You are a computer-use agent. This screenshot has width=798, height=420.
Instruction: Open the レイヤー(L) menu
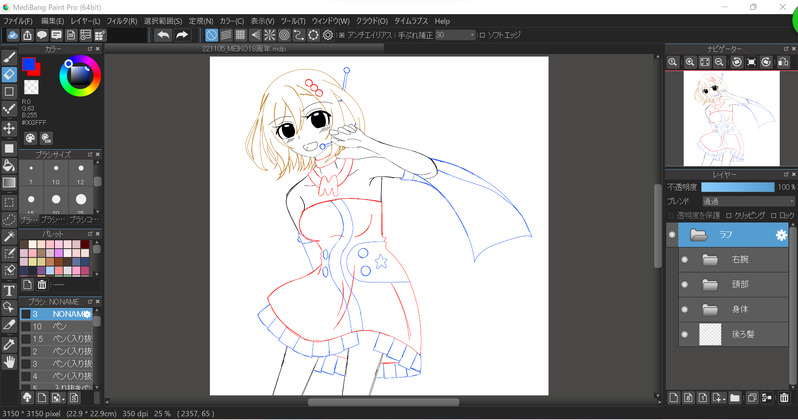click(85, 20)
